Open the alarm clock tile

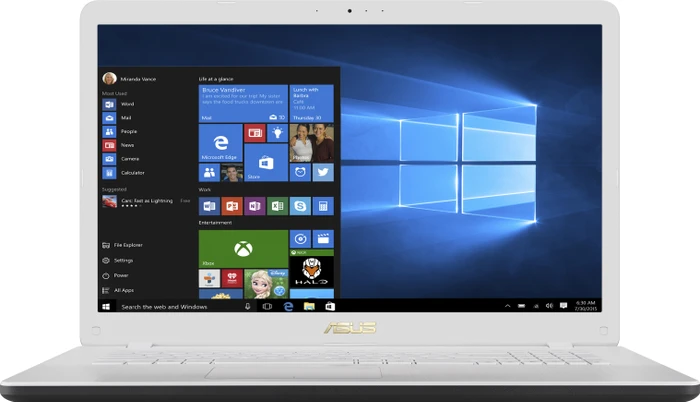click(x=300, y=172)
